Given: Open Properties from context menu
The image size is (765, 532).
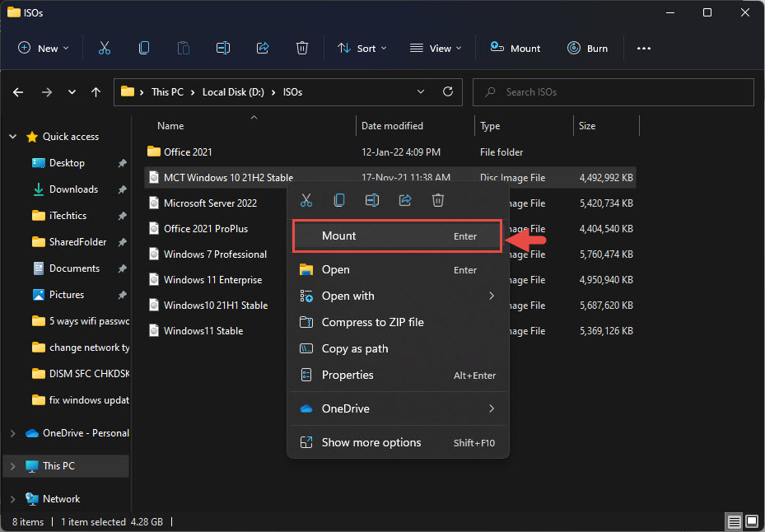Looking at the screenshot, I should coord(398,375).
